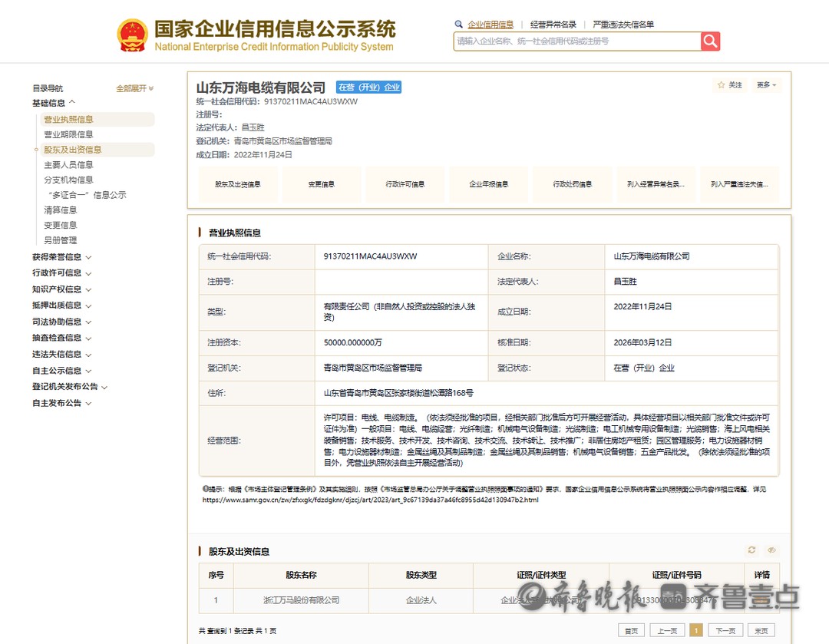Expand 司法协助信息 in sidebar
Viewport: 829px width, 644px height.
62,322
